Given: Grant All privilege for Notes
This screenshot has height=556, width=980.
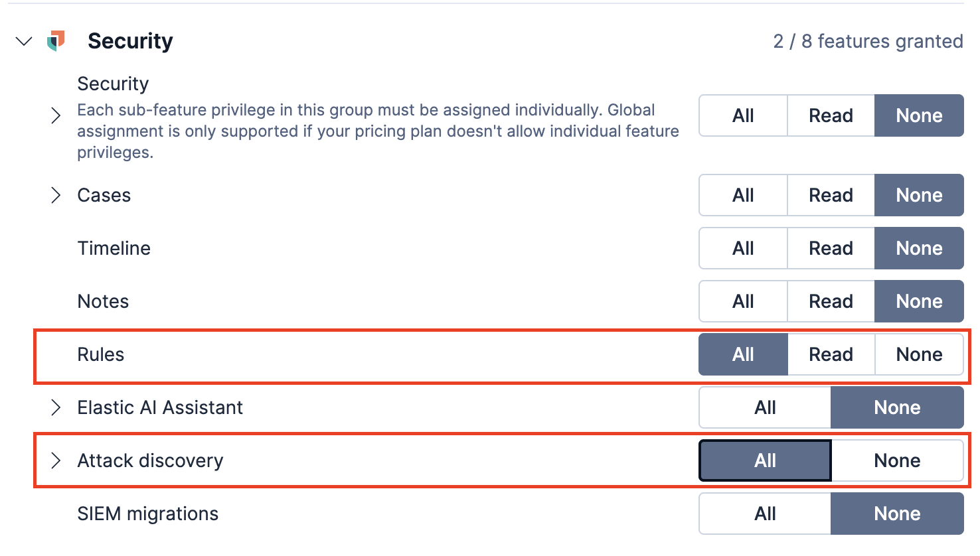Looking at the screenshot, I should [743, 301].
